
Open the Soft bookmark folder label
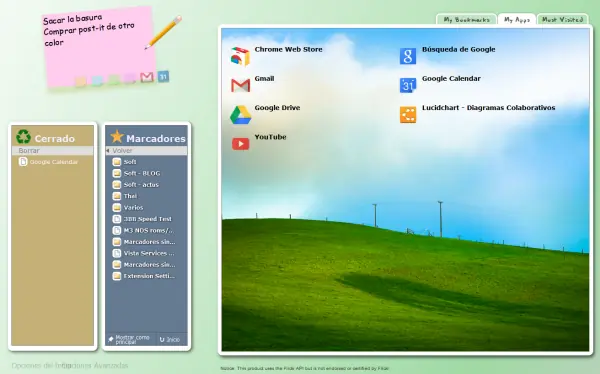click(130, 162)
